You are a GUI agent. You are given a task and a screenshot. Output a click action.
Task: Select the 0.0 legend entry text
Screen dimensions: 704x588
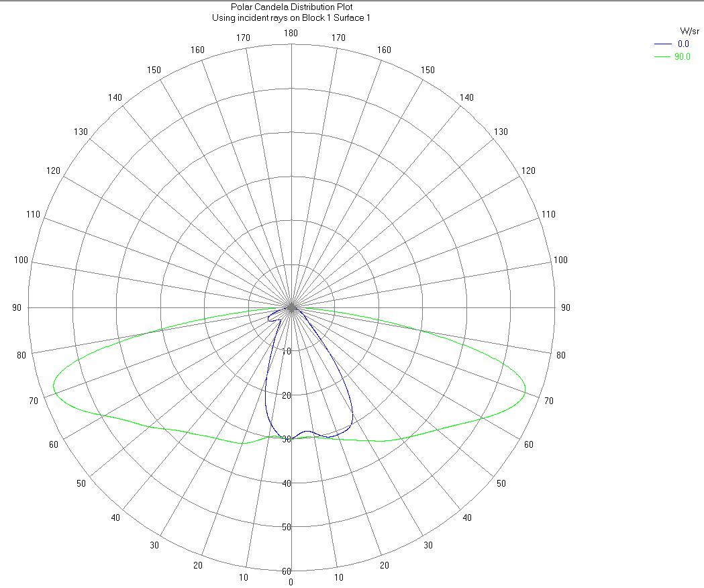coord(683,44)
